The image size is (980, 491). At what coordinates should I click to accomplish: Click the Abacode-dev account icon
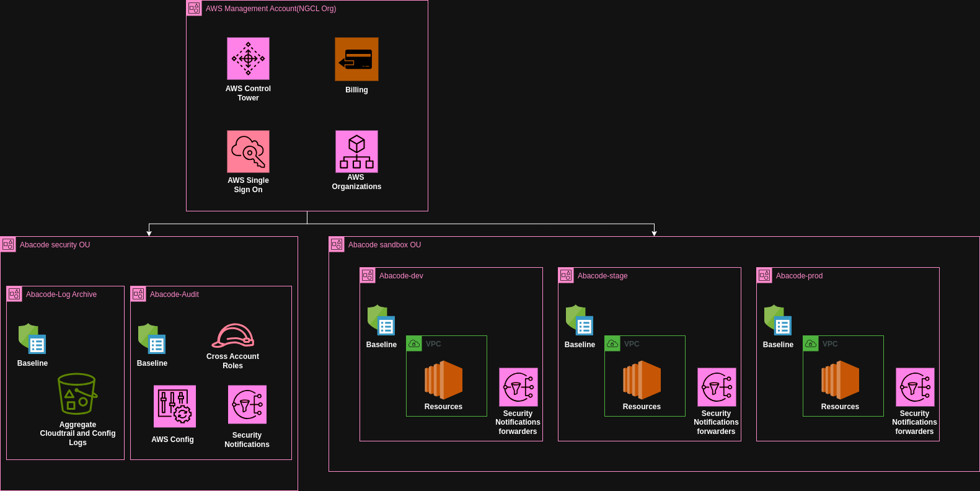pyautogui.click(x=368, y=275)
